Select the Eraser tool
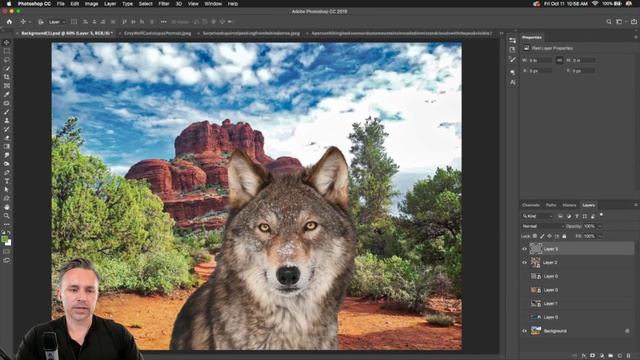The image size is (640, 360). pyautogui.click(x=7, y=138)
